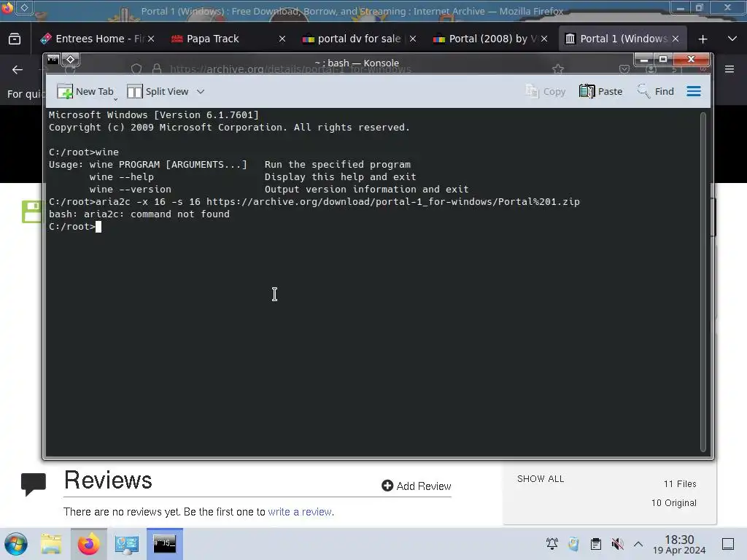Close the portal dv for sale tab
Image resolution: width=747 pixels, height=560 pixels.
click(x=413, y=39)
